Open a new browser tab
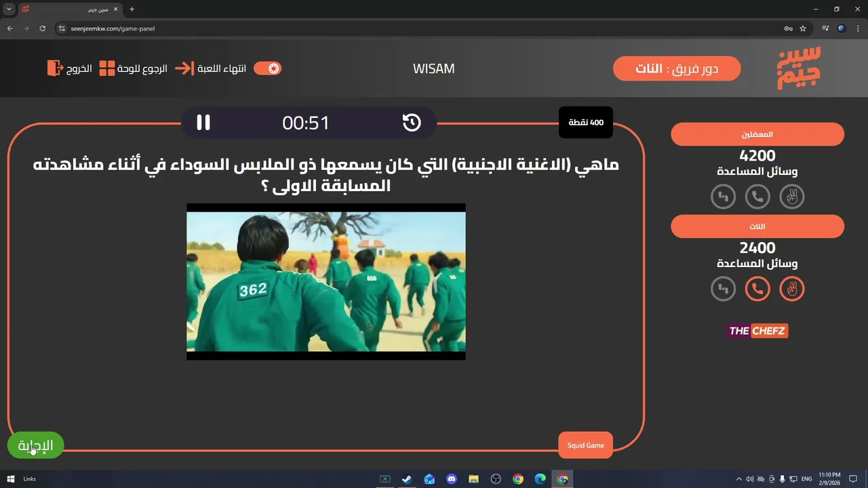 (132, 9)
